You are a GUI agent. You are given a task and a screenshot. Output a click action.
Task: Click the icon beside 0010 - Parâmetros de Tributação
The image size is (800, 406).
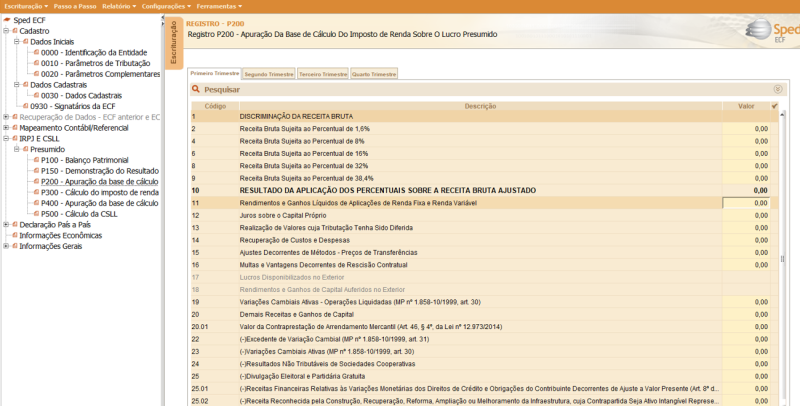coord(36,63)
